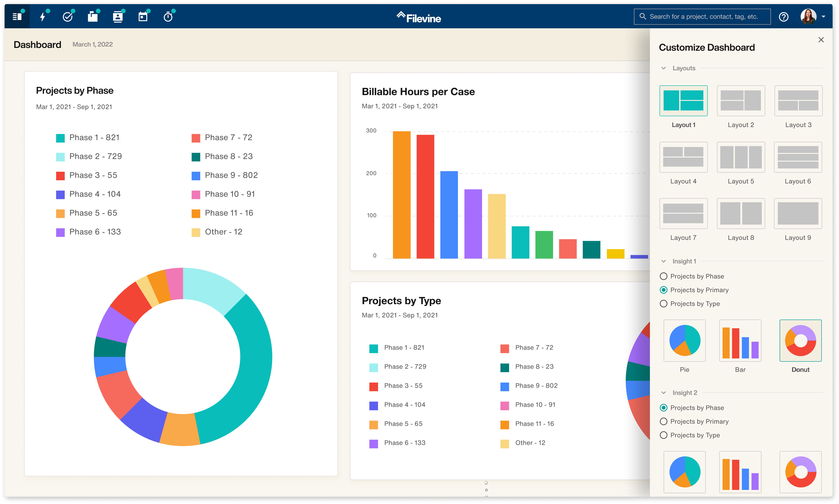The width and height of the screenshot is (839, 504).
Task: Open the tasks checkmark icon
Action: pos(68,16)
